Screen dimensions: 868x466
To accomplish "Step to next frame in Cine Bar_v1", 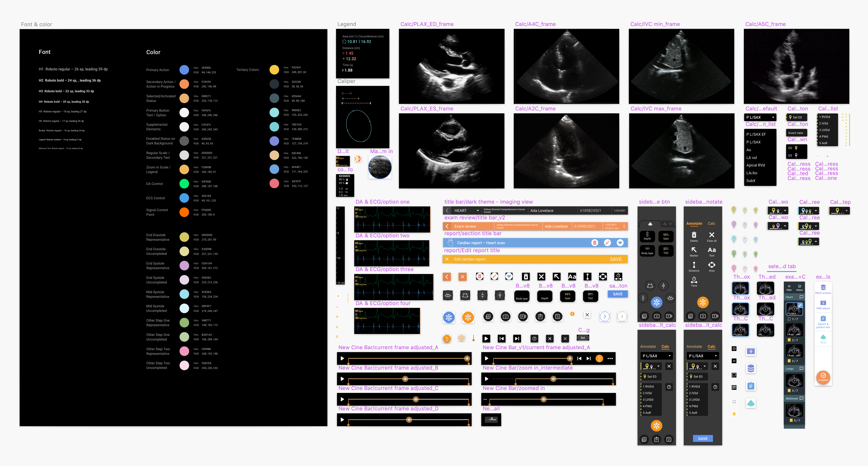I will coord(588,358).
